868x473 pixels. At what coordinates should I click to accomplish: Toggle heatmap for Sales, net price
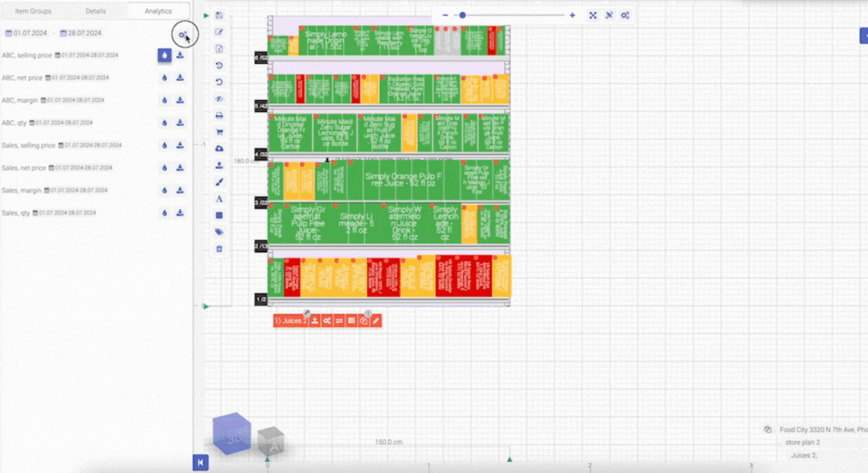click(164, 168)
